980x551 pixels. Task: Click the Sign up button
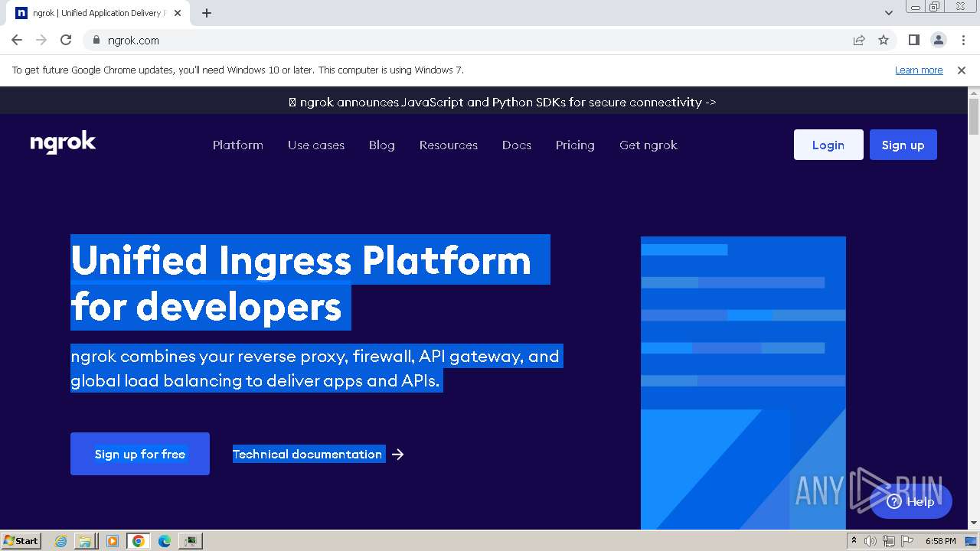pyautogui.click(x=903, y=145)
